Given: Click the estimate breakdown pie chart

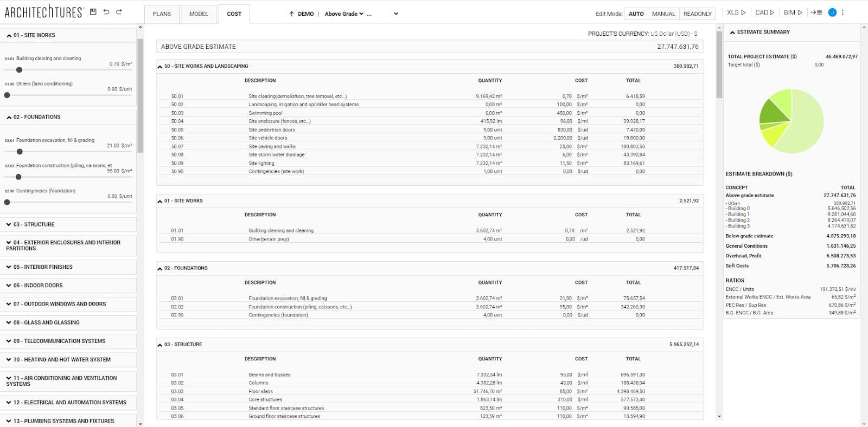Looking at the screenshot, I should click(x=791, y=121).
